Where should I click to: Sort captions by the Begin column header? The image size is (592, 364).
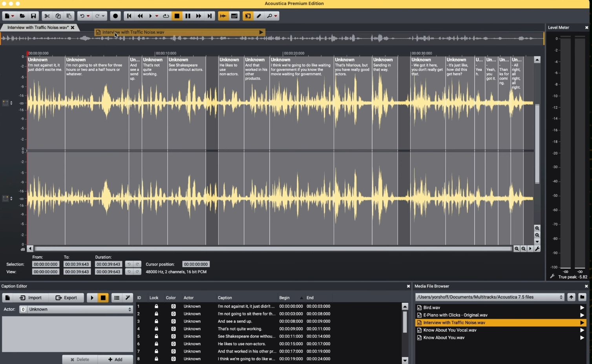(285, 298)
